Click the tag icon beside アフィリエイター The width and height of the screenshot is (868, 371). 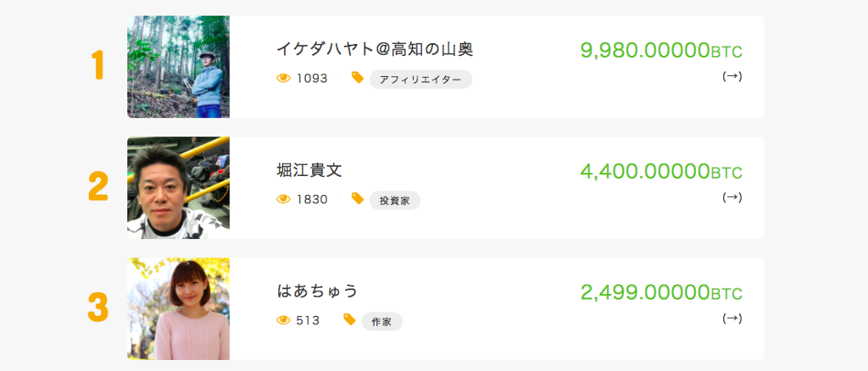358,78
